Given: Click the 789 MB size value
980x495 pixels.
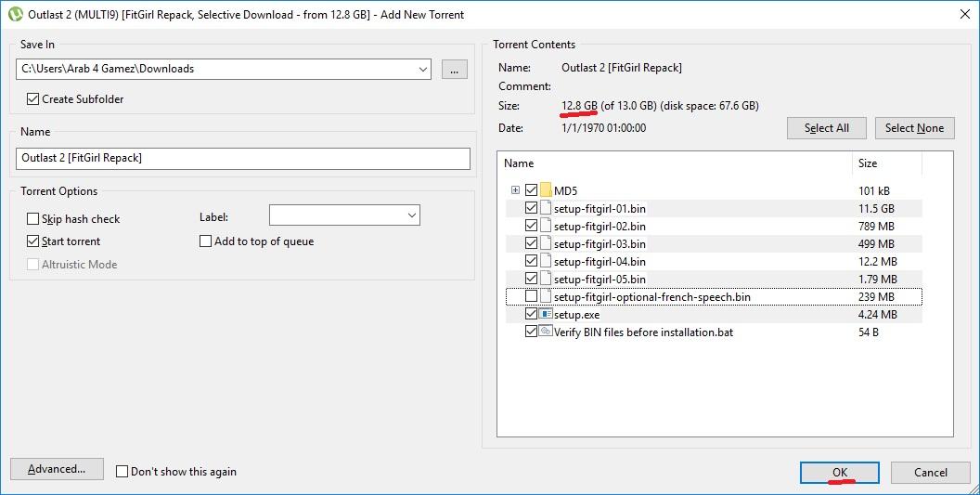Looking at the screenshot, I should [876, 226].
